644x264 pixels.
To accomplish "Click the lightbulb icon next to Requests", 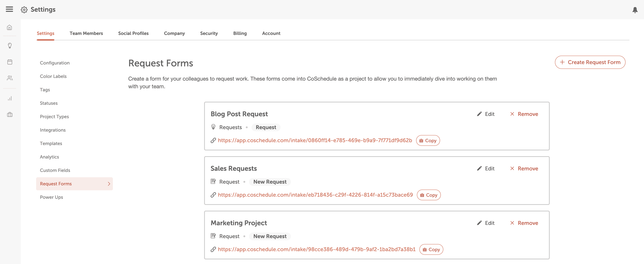I will [x=213, y=127].
